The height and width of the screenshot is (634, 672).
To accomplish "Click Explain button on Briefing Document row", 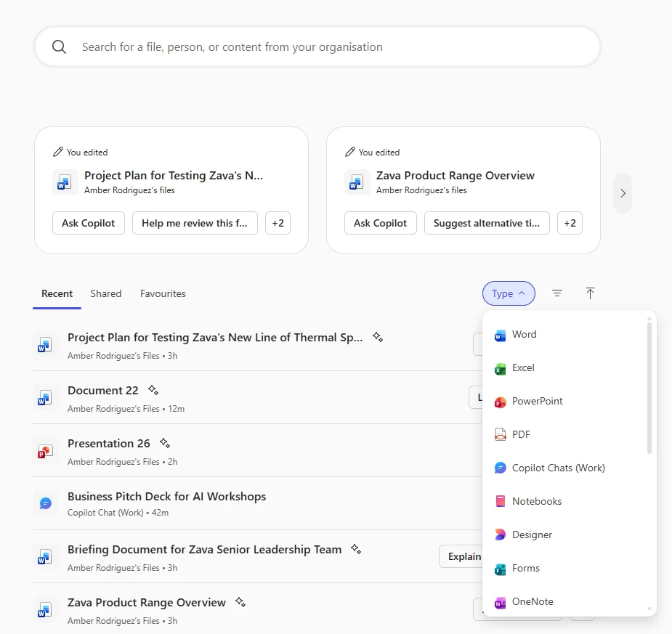I will (x=461, y=556).
